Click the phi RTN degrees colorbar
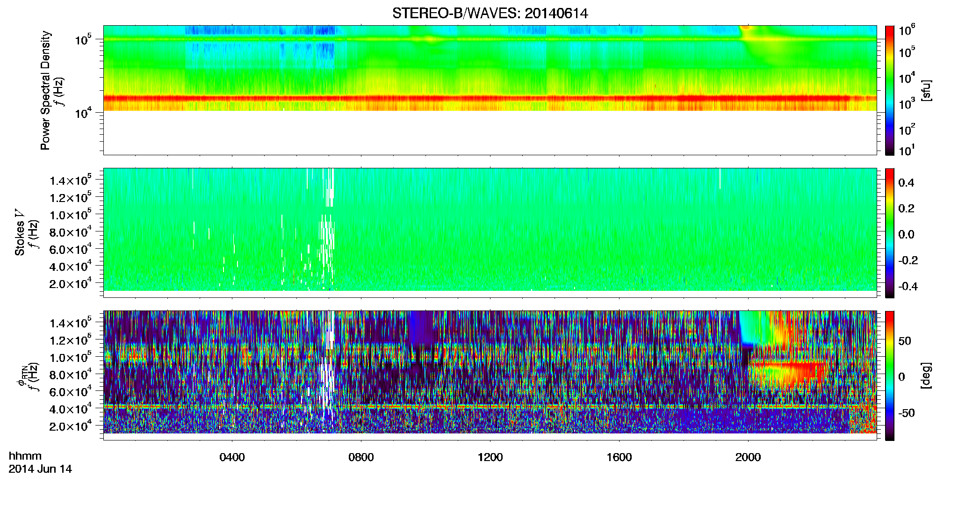The width and height of the screenshot is (980, 505). point(889,375)
